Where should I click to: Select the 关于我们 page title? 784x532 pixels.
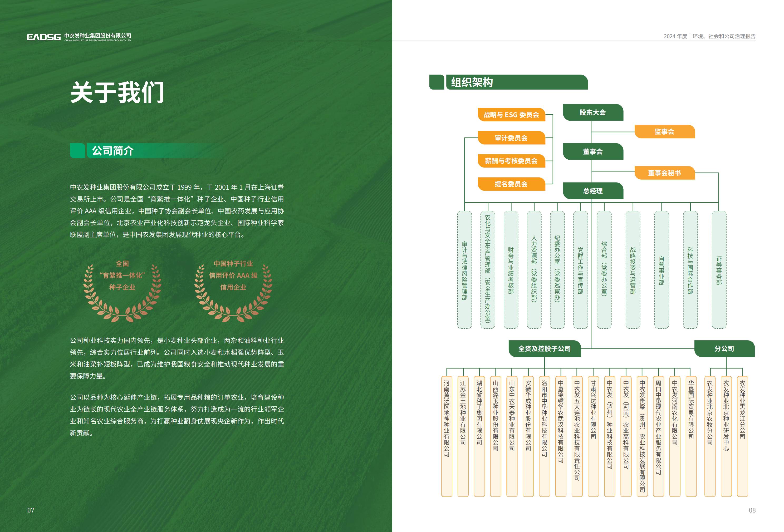[117, 92]
